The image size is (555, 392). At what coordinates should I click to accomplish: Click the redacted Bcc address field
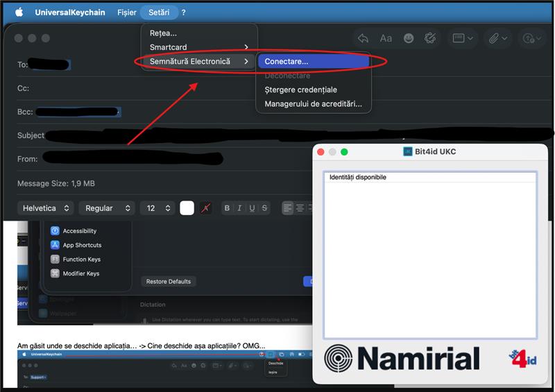(x=78, y=112)
